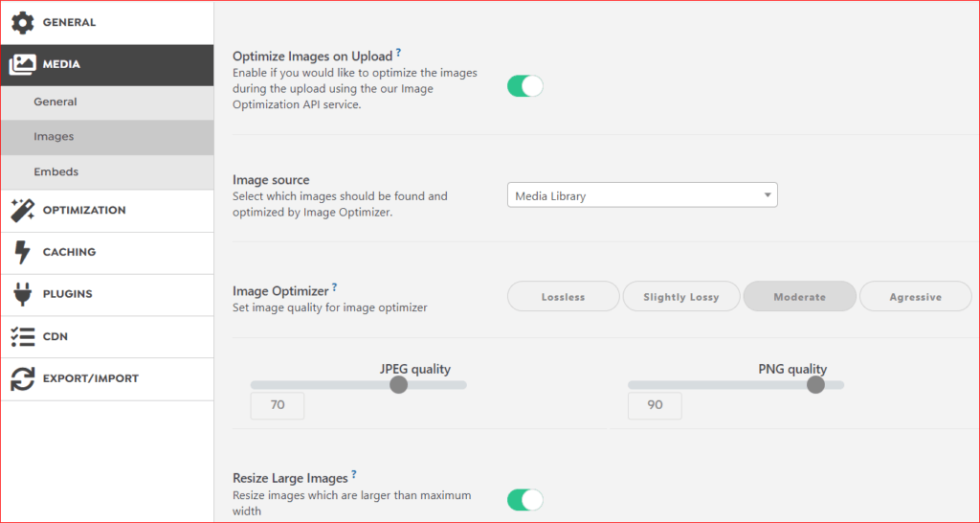Select Images submenu under Media
This screenshot has height=523, width=980.
click(107, 138)
